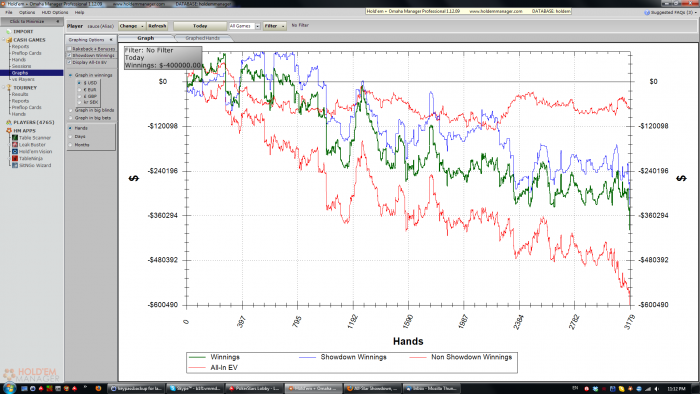The image size is (700, 394).
Task: Click the red All-In EV legend line
Action: click(x=197, y=368)
